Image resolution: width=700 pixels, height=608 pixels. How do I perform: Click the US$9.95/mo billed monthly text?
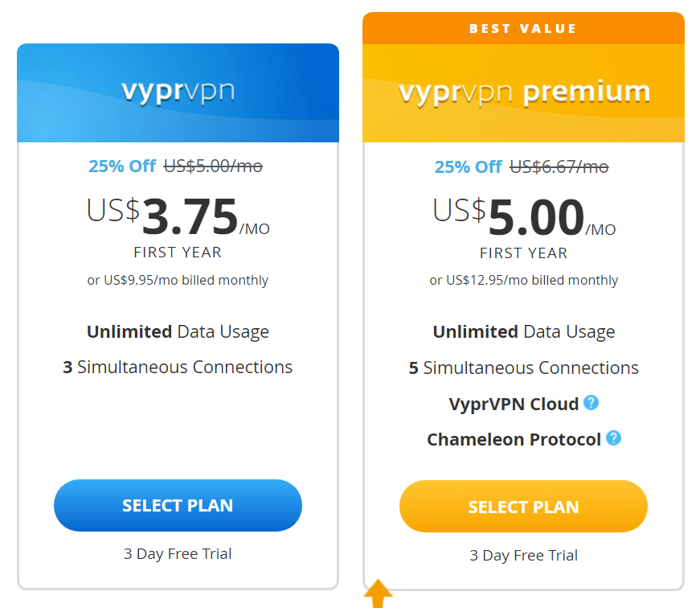pyautogui.click(x=178, y=280)
